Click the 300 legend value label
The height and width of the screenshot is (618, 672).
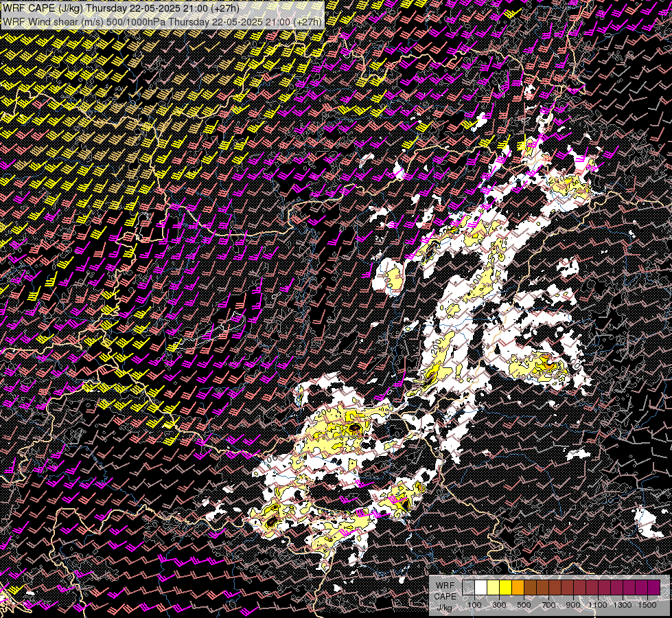(x=499, y=605)
